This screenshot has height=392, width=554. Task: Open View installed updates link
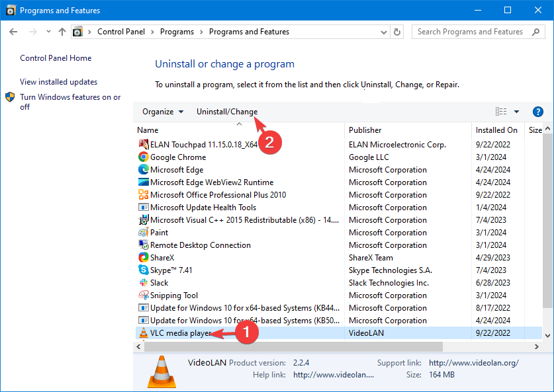59,82
